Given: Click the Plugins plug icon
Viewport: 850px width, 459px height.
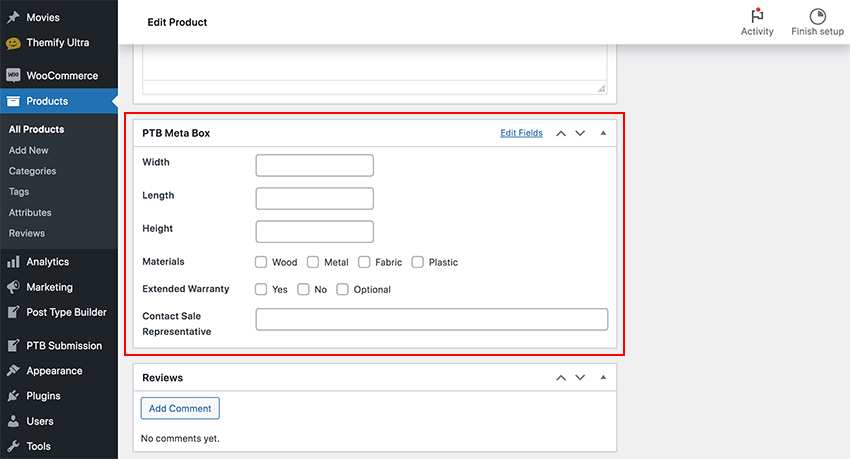Looking at the screenshot, I should click(13, 396).
